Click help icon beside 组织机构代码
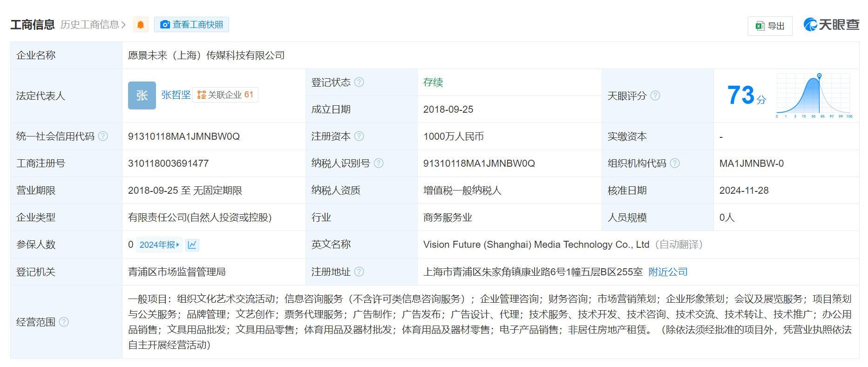868x367 pixels. [x=675, y=163]
